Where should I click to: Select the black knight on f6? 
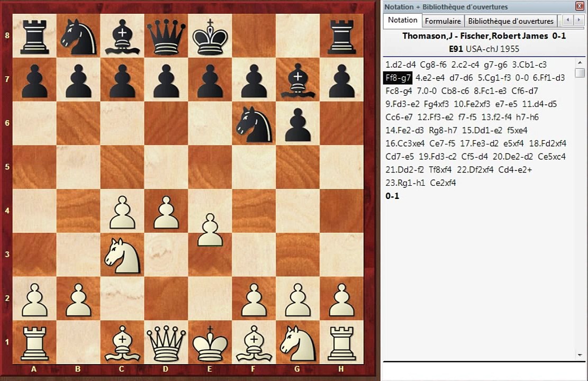click(x=254, y=123)
